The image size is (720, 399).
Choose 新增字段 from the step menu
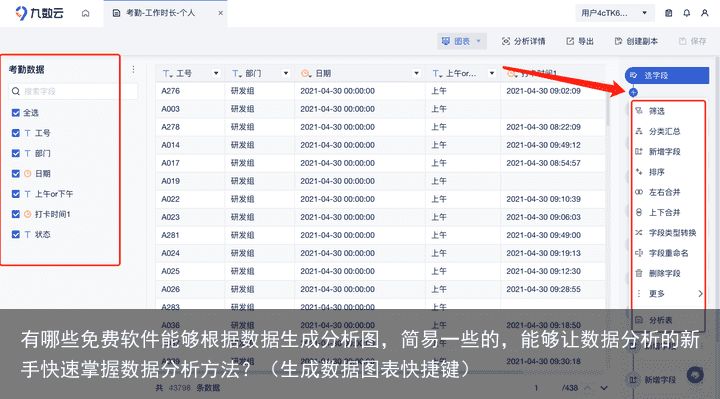pos(669,152)
